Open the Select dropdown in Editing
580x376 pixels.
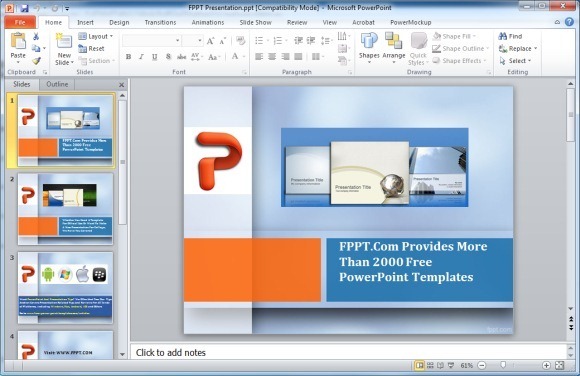pyautogui.click(x=515, y=61)
